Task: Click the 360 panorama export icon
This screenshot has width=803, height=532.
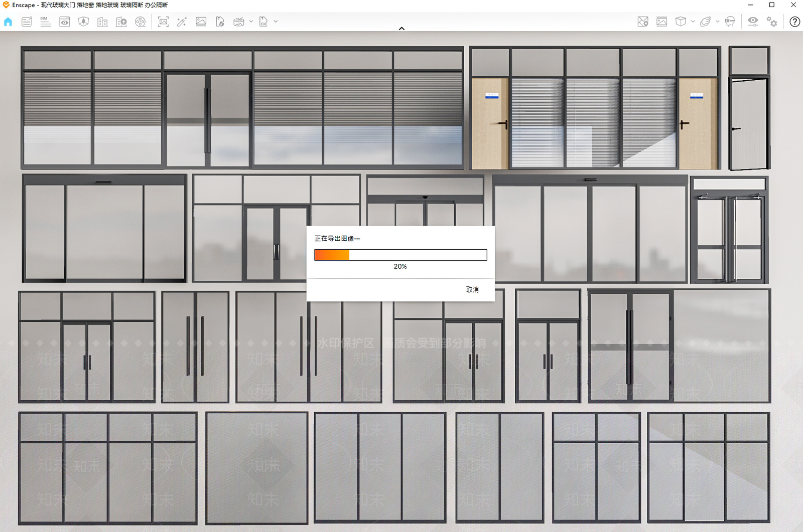Action: click(239, 22)
